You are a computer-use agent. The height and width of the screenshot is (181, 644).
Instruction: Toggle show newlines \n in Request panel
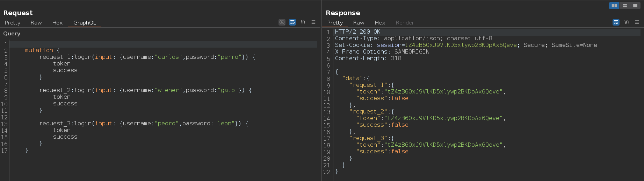click(303, 22)
